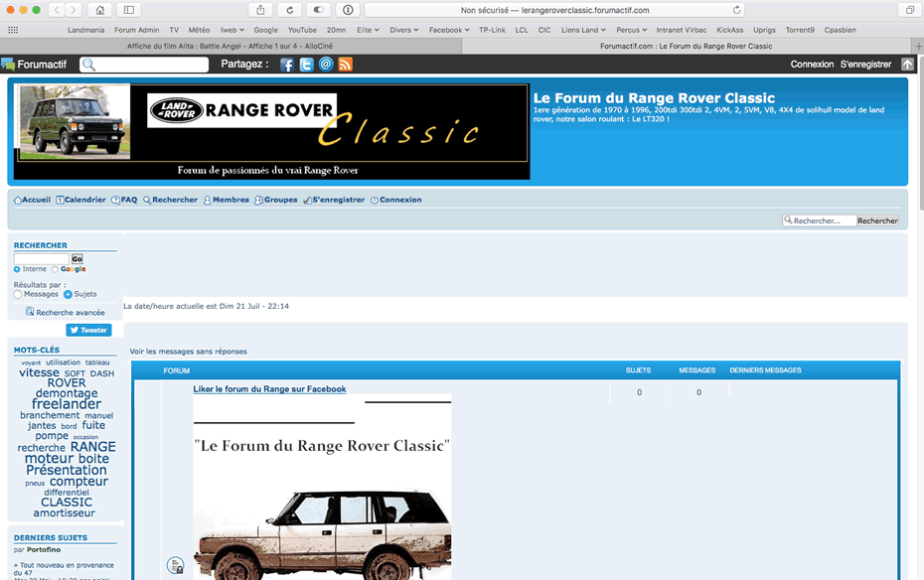Image resolution: width=924 pixels, height=580 pixels.
Task: Open Accueil in forum navigation
Action: (32, 200)
